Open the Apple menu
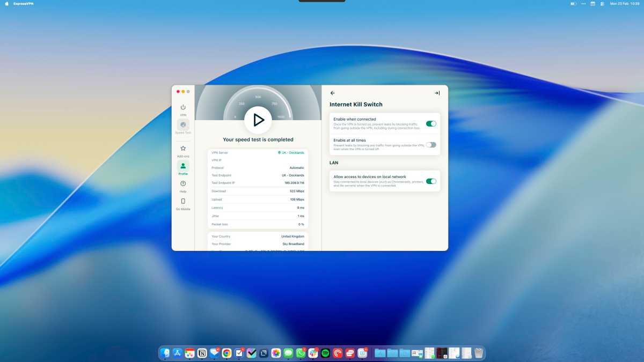This screenshot has width=644, height=362. tap(7, 3)
